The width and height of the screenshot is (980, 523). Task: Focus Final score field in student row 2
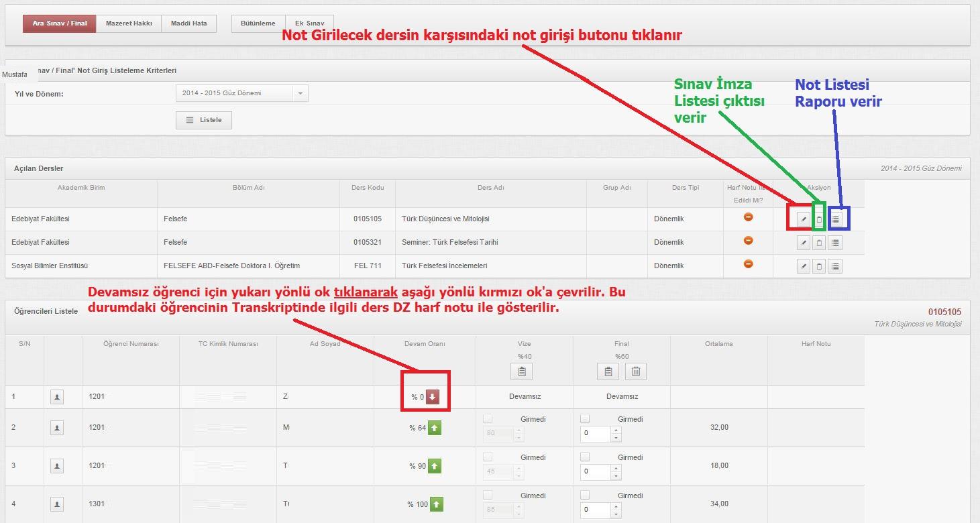pos(596,434)
